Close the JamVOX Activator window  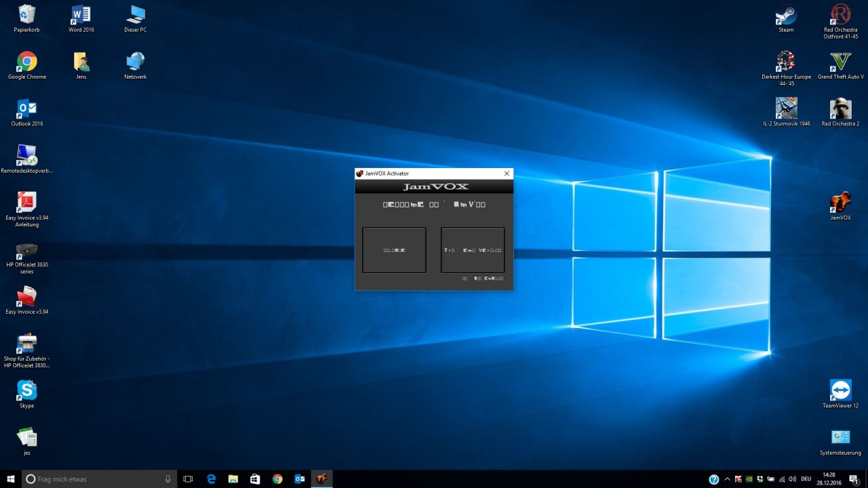point(506,174)
